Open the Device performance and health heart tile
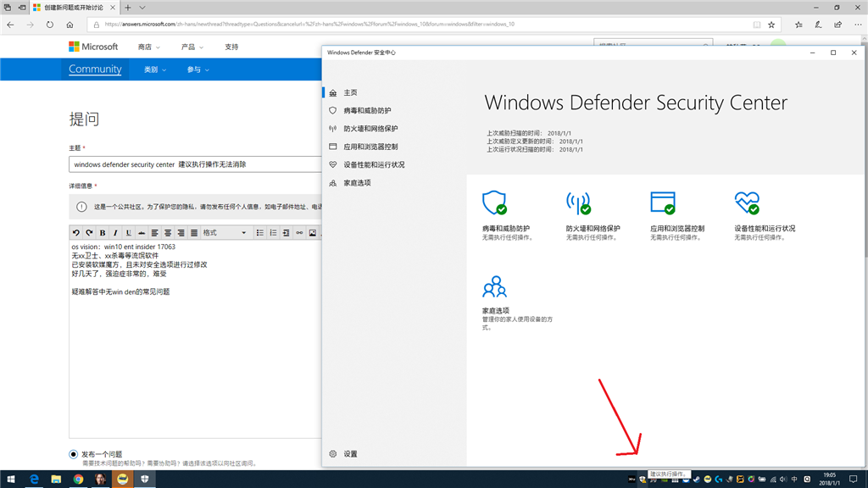The height and width of the screenshot is (488, 868). (747, 203)
